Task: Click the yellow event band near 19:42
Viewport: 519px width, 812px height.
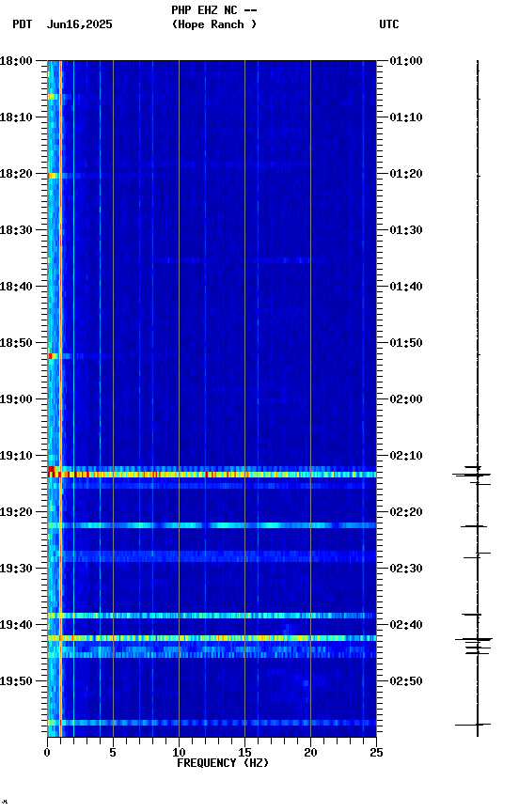Action: coord(212,638)
